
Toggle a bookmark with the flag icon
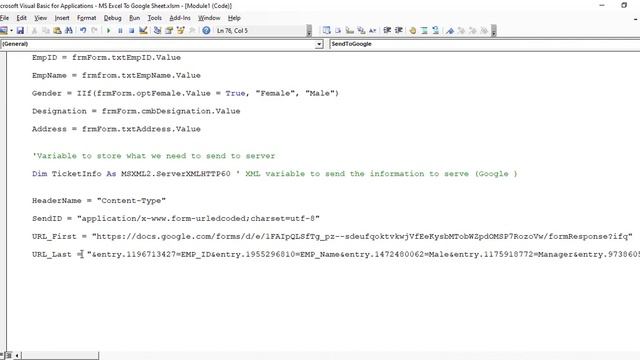point(450,31)
